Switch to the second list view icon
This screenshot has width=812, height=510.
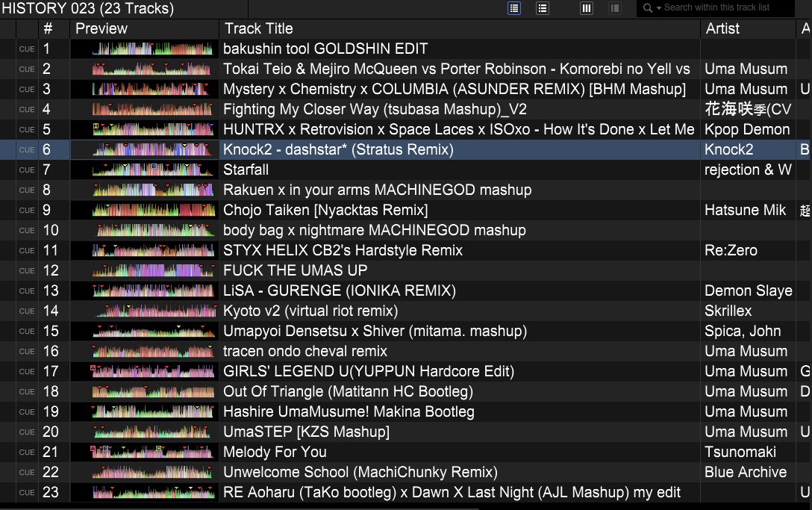tap(542, 8)
